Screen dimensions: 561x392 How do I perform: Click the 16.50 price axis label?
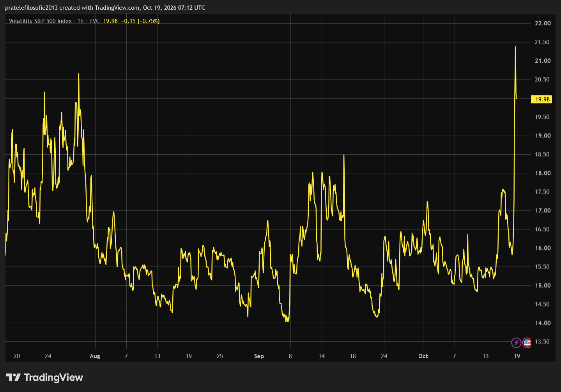tap(543, 229)
